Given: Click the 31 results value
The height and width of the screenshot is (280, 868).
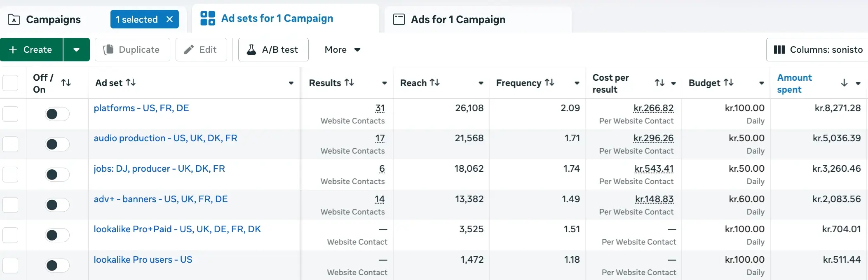Looking at the screenshot, I should pyautogui.click(x=380, y=108).
